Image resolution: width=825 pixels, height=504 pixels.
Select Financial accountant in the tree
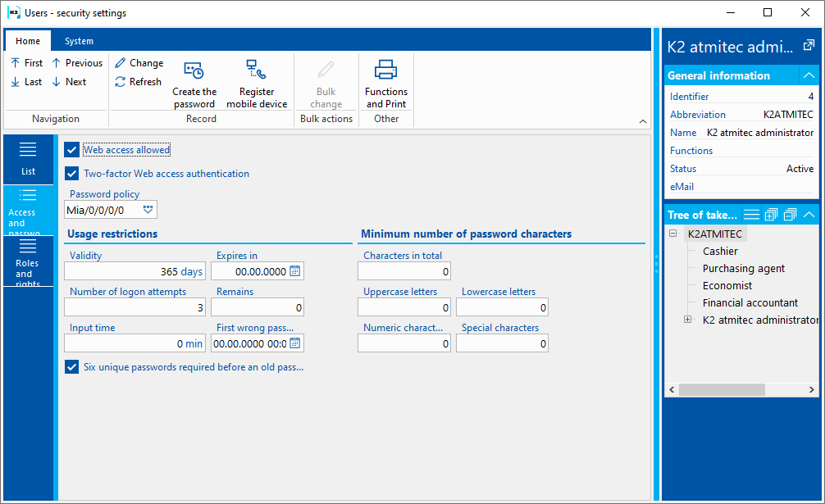pos(750,302)
